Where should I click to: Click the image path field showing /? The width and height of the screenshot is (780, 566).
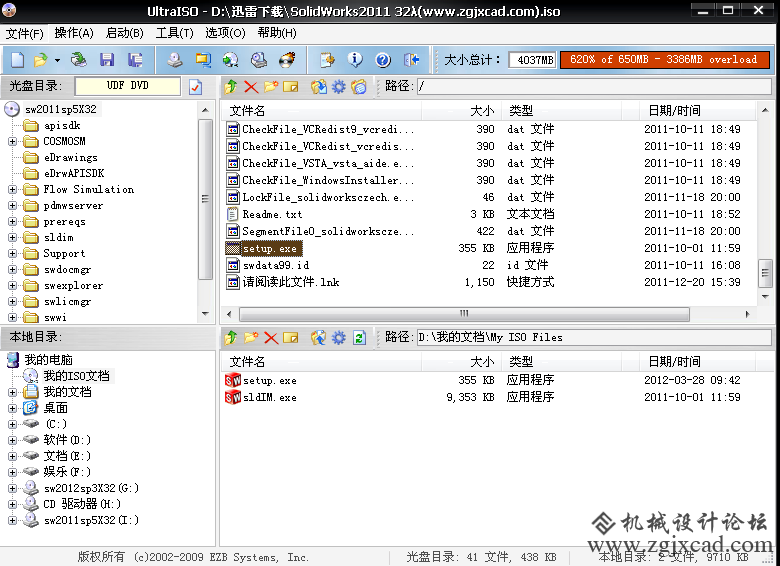pos(594,87)
